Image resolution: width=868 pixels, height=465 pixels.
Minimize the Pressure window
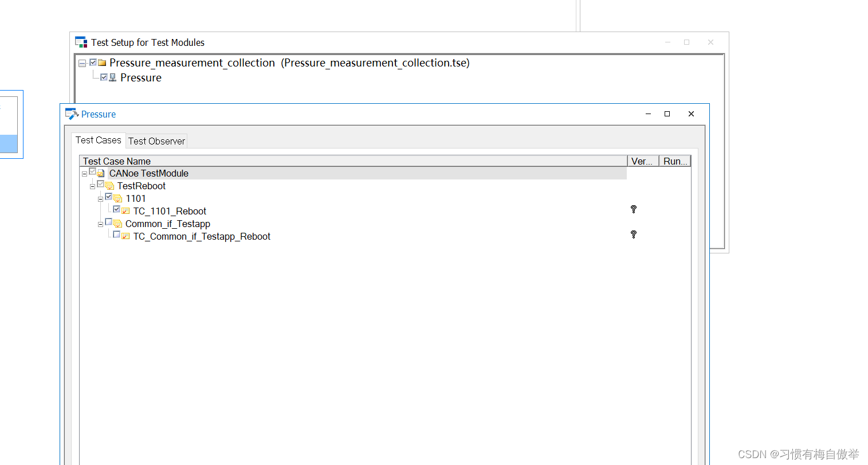(x=648, y=114)
